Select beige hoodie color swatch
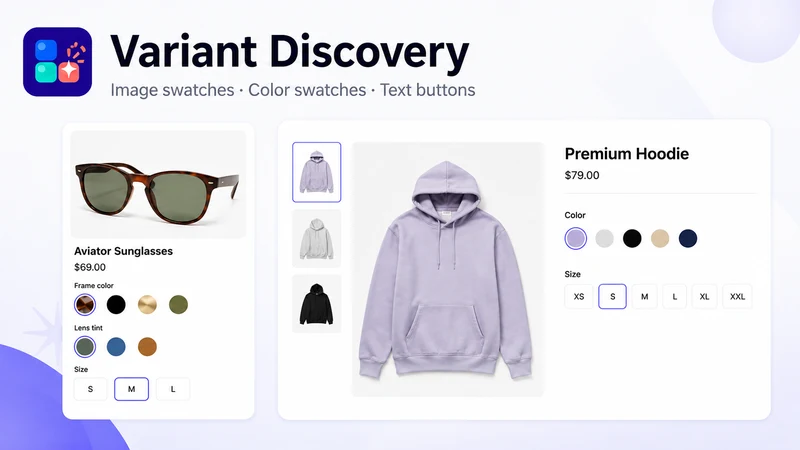 pyautogui.click(x=660, y=238)
